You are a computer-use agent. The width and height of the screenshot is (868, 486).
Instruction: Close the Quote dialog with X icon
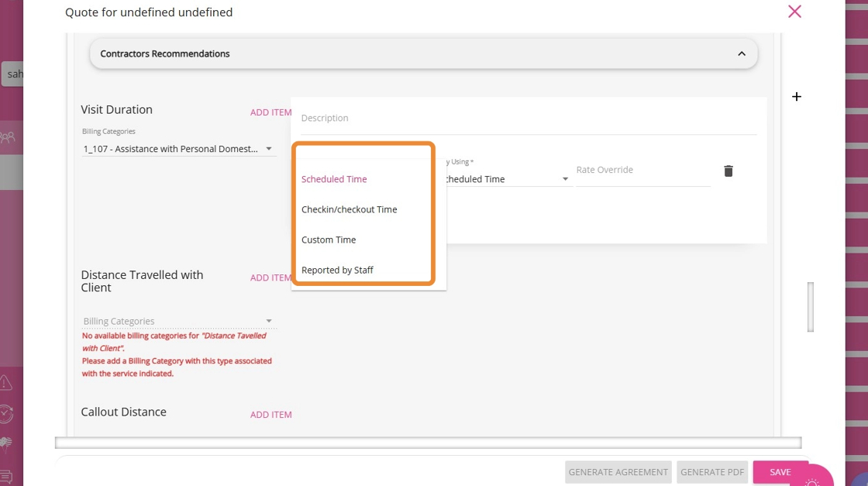pos(794,12)
